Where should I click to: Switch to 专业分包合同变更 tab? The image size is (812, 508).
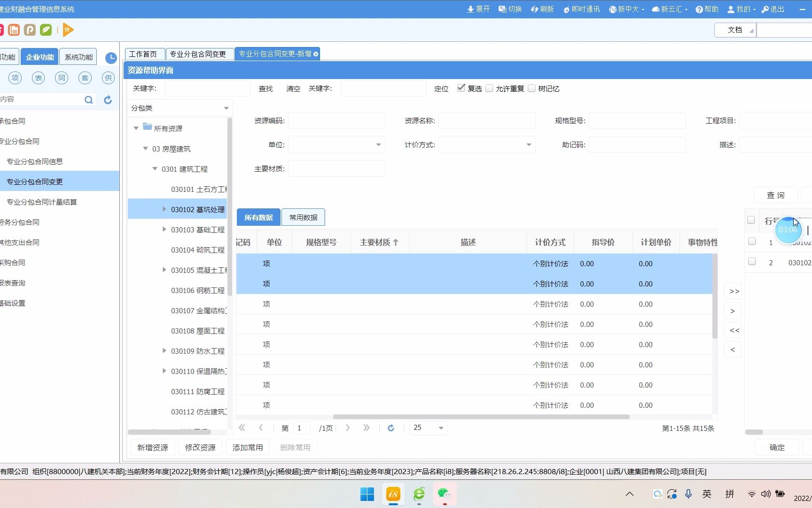point(200,54)
